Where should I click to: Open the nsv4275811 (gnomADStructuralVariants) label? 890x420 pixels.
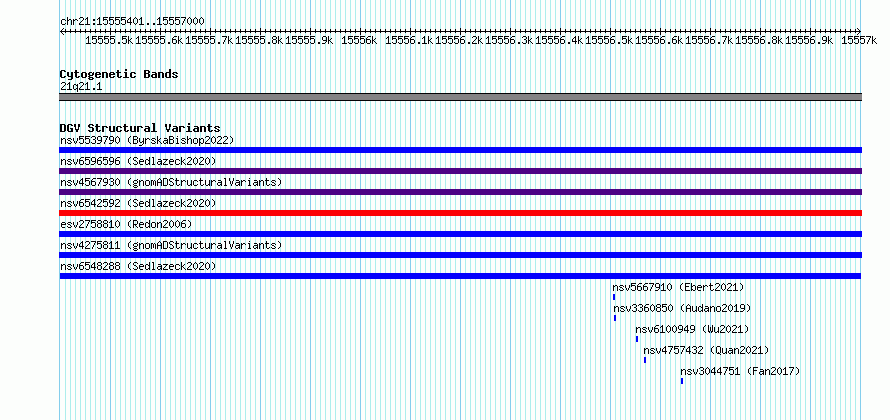tap(171, 245)
